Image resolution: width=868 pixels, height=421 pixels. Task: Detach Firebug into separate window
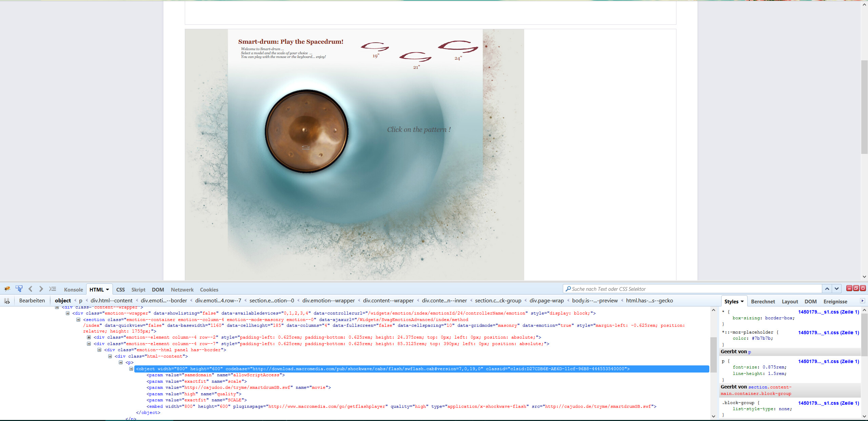(856, 288)
